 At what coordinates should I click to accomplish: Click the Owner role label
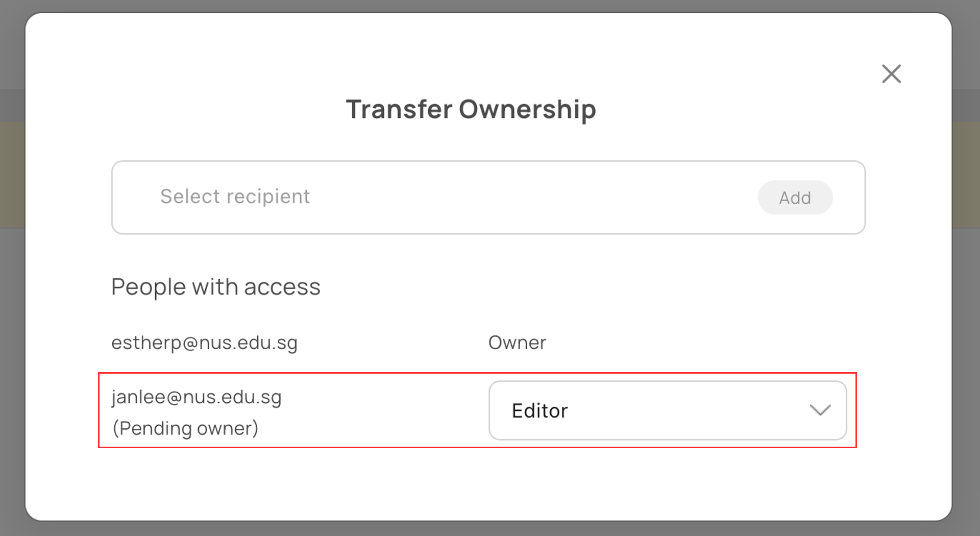[x=517, y=343]
